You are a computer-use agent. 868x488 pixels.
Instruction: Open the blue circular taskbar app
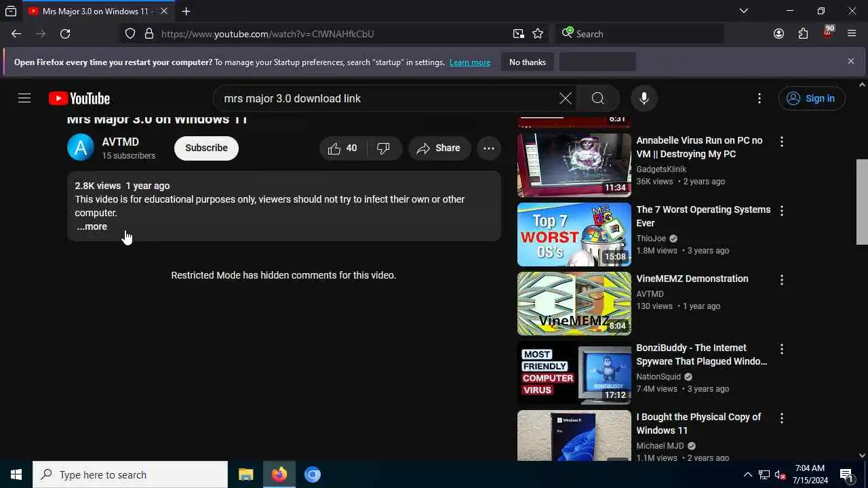[312, 474]
